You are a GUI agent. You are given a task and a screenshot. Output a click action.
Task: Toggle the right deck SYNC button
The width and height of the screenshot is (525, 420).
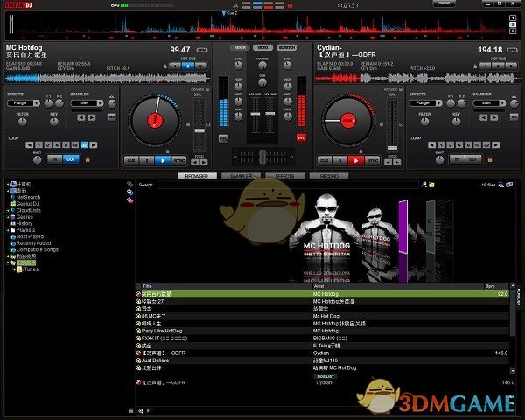(x=373, y=161)
